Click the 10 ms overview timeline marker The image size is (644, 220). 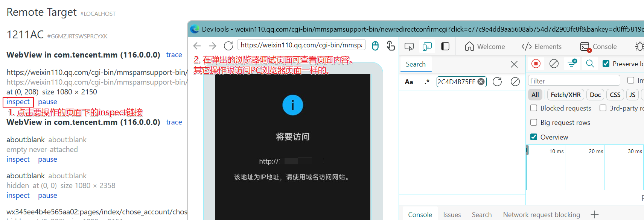[556, 151]
